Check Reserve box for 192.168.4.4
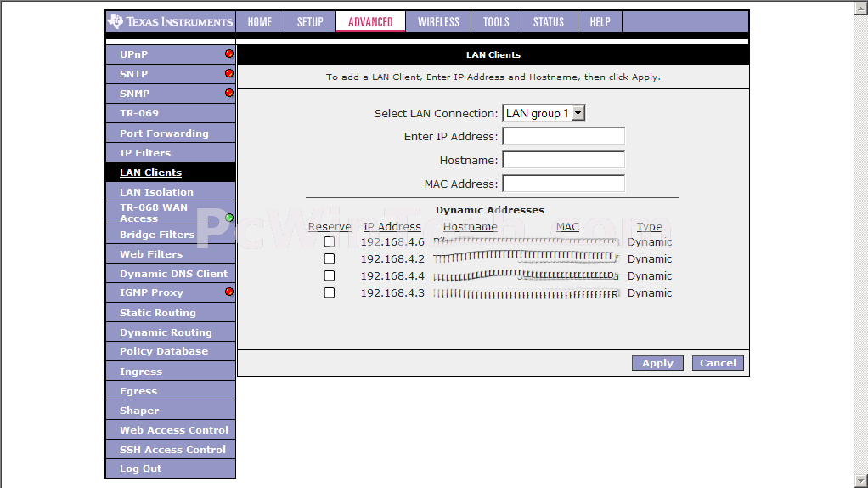The height and width of the screenshot is (488, 868). click(330, 275)
